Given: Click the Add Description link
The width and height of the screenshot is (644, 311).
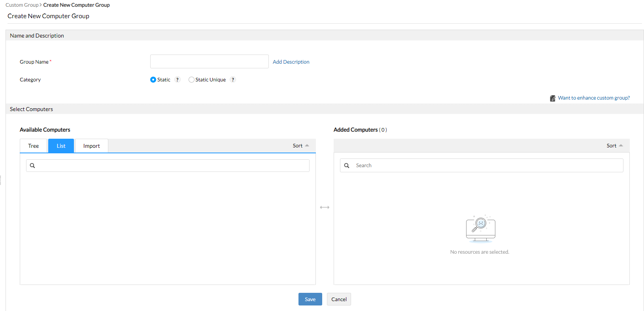Looking at the screenshot, I should 291,62.
